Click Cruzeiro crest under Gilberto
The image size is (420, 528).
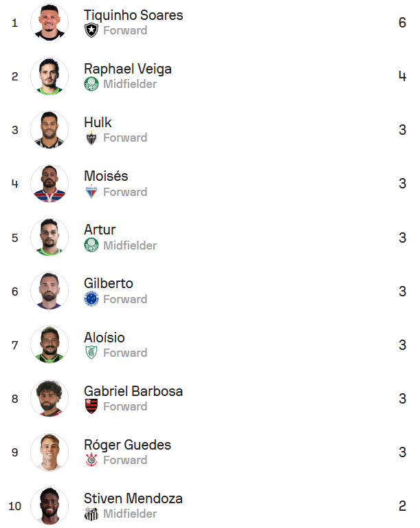click(91, 299)
